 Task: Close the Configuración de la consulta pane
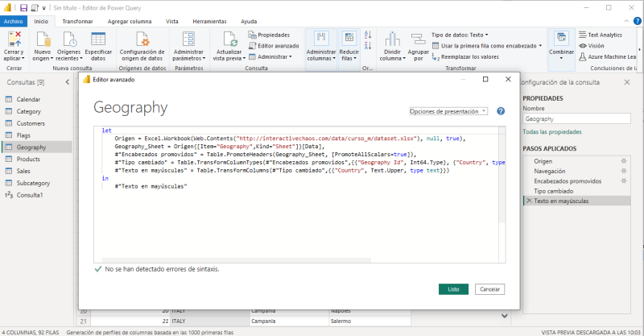pyautogui.click(x=627, y=82)
